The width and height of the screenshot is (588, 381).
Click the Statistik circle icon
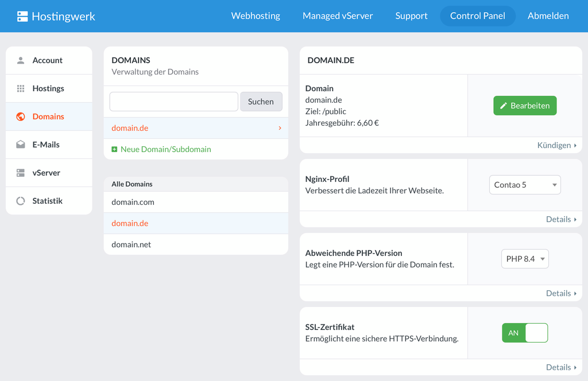tap(21, 201)
